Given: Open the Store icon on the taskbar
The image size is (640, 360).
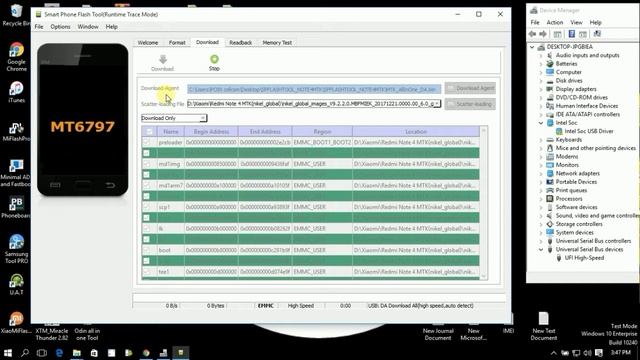Looking at the screenshot, I should [94, 353].
